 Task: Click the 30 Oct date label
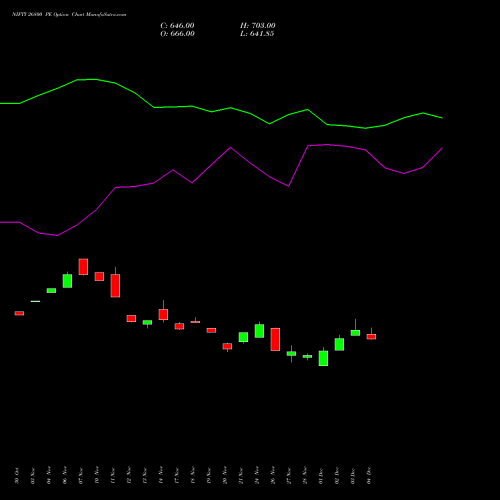pyautogui.click(x=17, y=476)
